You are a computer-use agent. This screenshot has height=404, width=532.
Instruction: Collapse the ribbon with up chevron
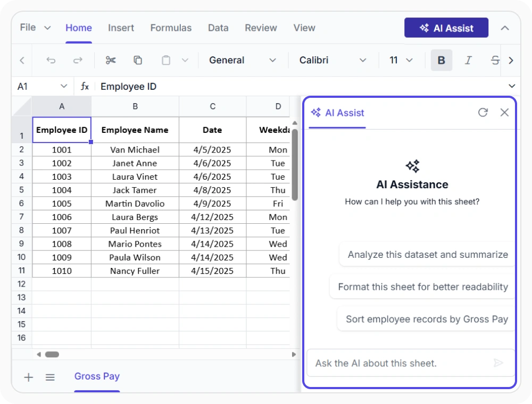click(505, 28)
